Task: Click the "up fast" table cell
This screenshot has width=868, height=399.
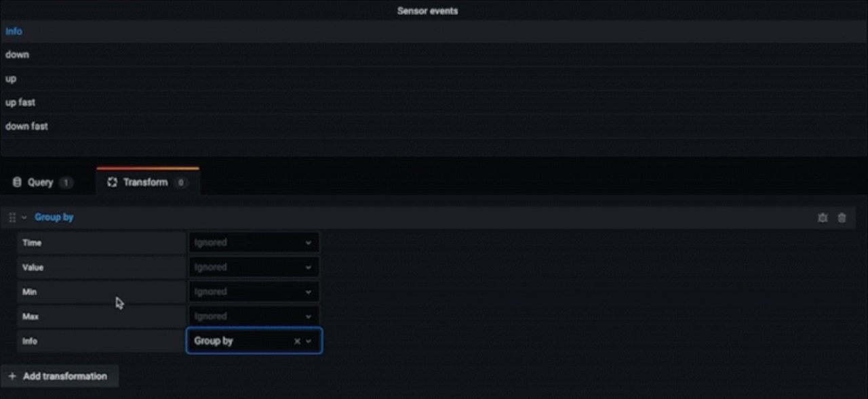Action: point(20,102)
